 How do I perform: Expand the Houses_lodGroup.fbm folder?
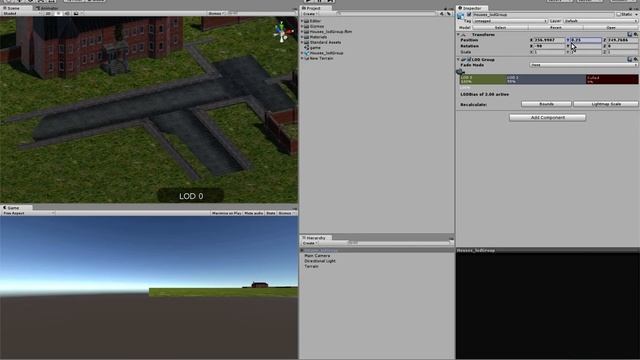[x=302, y=31]
